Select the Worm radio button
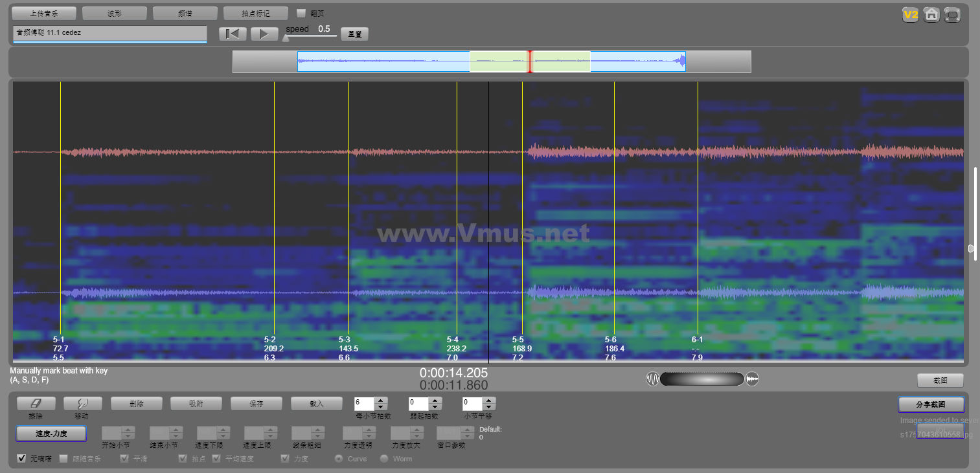Viewport: 980px width, 473px height. 384,459
